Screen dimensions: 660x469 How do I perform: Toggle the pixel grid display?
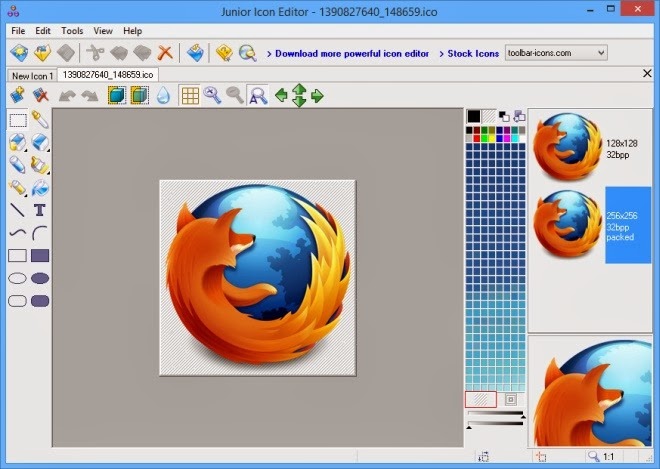(189, 96)
